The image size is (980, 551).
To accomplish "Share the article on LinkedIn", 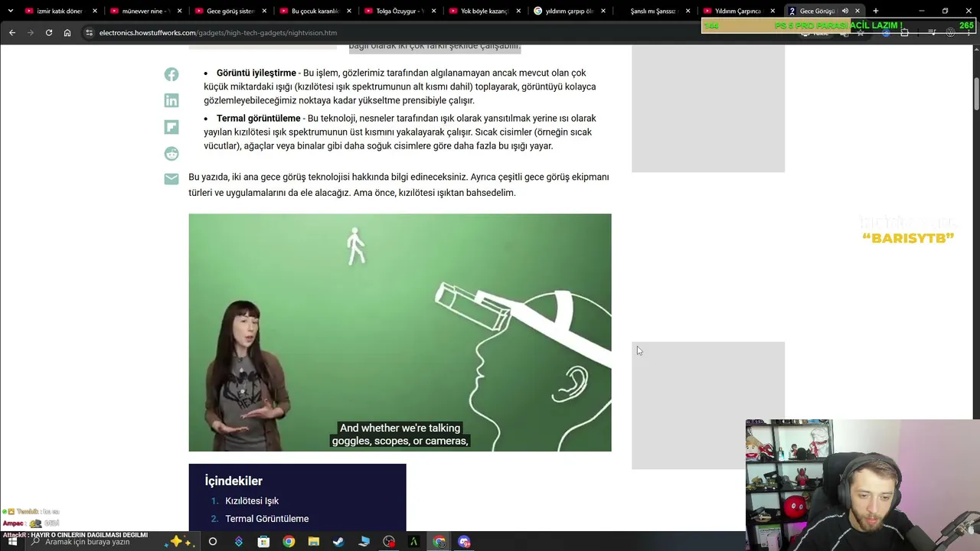I will coord(171,100).
